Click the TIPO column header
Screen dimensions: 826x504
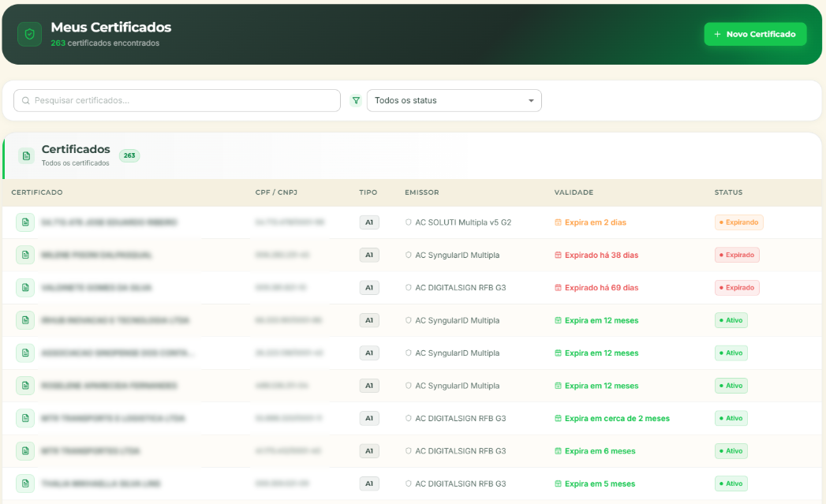(368, 192)
